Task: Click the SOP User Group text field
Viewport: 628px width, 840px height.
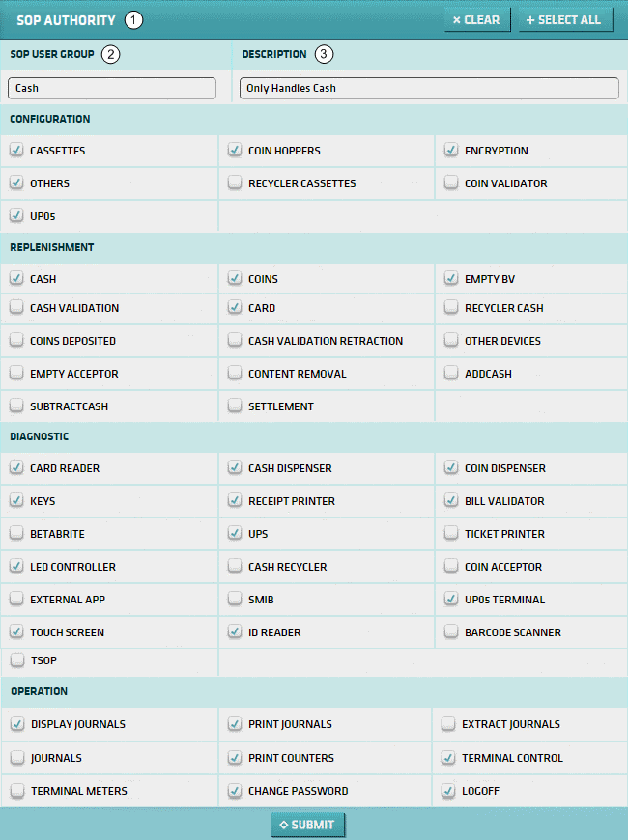Action: tap(112, 88)
